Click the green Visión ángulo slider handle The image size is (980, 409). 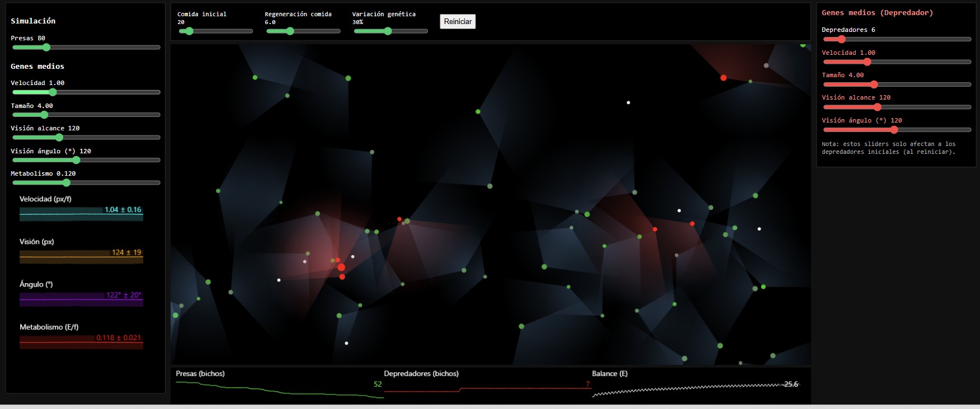(77, 160)
